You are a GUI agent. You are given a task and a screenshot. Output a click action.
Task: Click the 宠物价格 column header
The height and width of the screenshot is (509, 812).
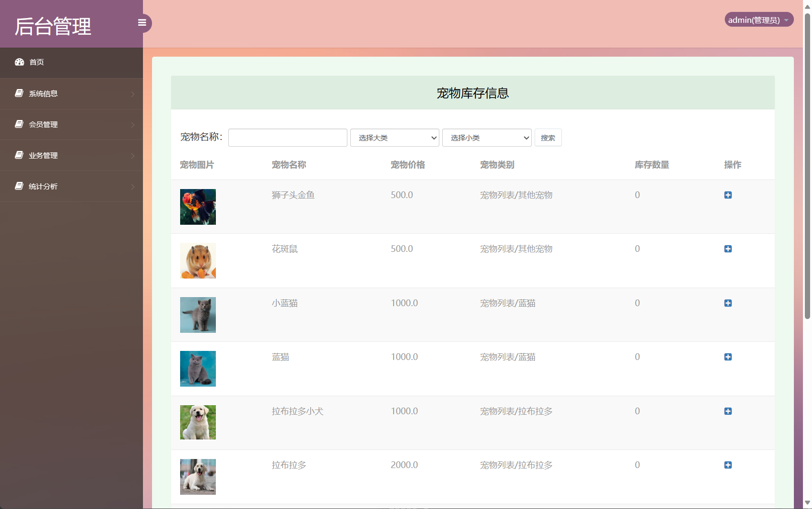[x=408, y=165]
